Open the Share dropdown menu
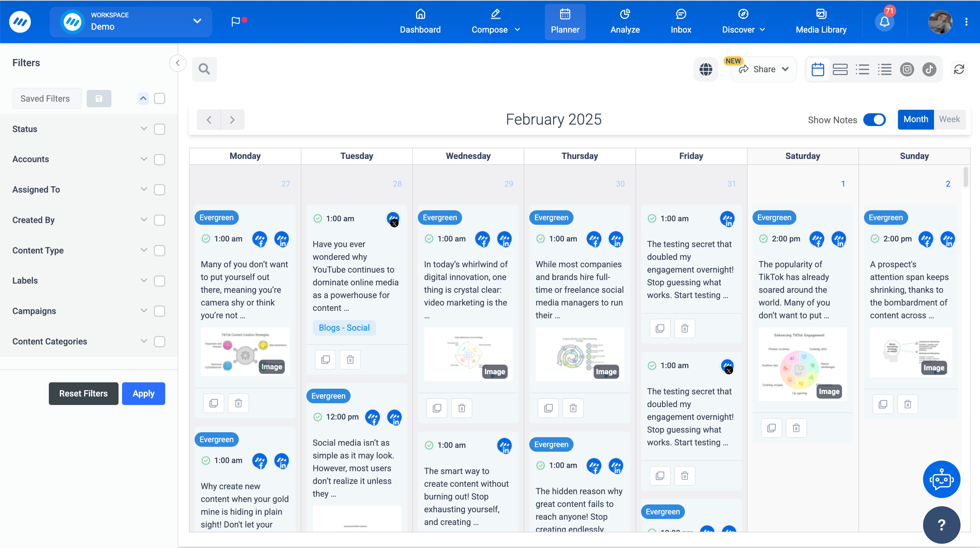Screen dimensions: 980x548 click(x=763, y=69)
